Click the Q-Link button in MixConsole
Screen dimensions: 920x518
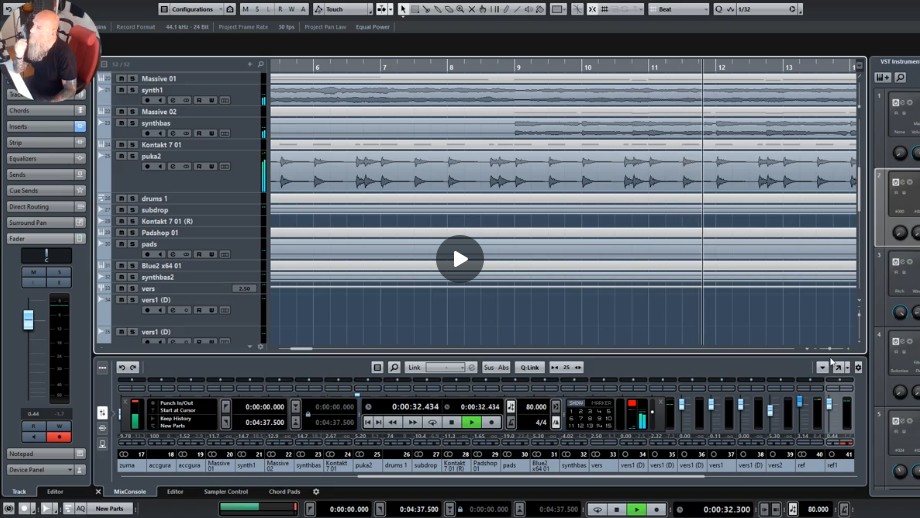(x=529, y=368)
